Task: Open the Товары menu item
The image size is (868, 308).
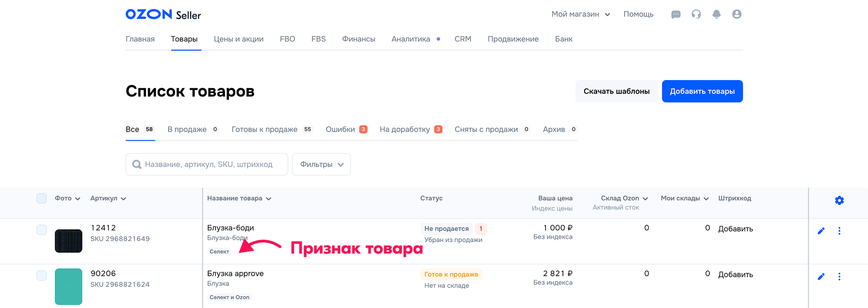Action: [x=184, y=39]
